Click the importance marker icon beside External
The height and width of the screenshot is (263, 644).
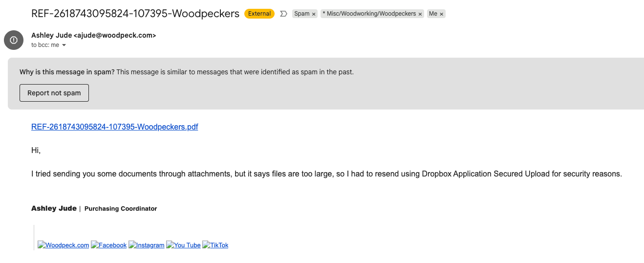tap(283, 14)
